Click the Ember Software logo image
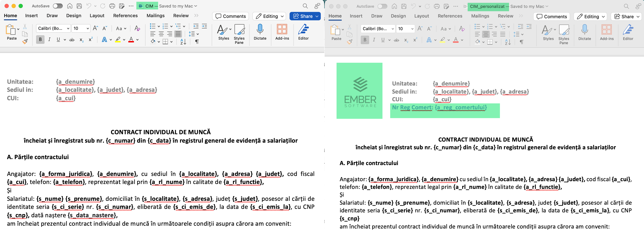 pos(359,91)
